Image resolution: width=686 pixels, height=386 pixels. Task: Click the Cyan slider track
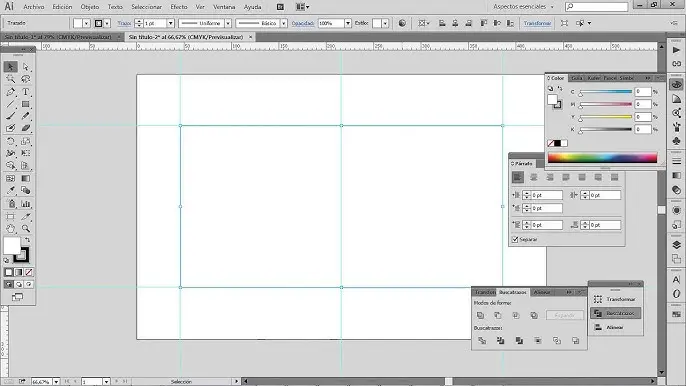coord(606,92)
